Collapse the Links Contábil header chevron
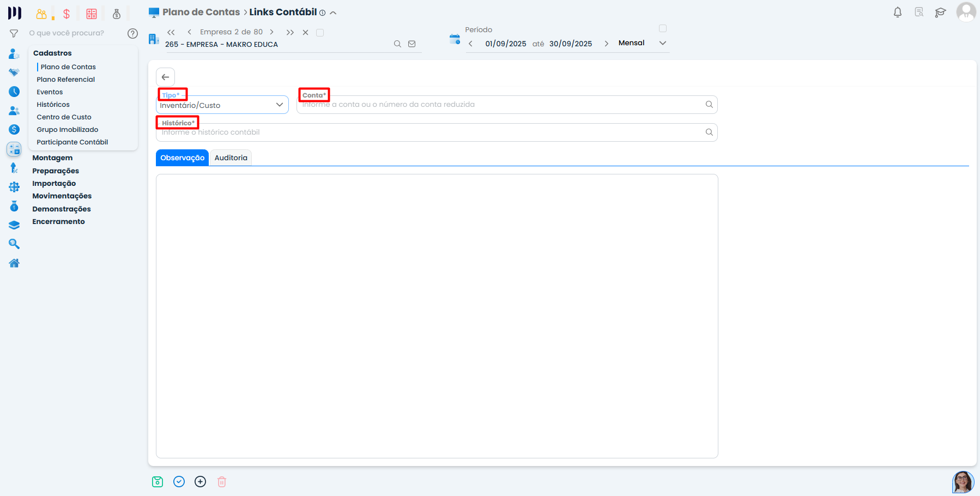The image size is (980, 496). click(333, 13)
